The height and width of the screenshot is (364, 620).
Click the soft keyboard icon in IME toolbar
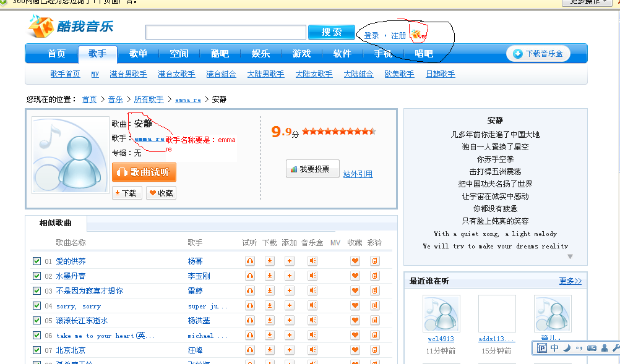pyautogui.click(x=592, y=348)
